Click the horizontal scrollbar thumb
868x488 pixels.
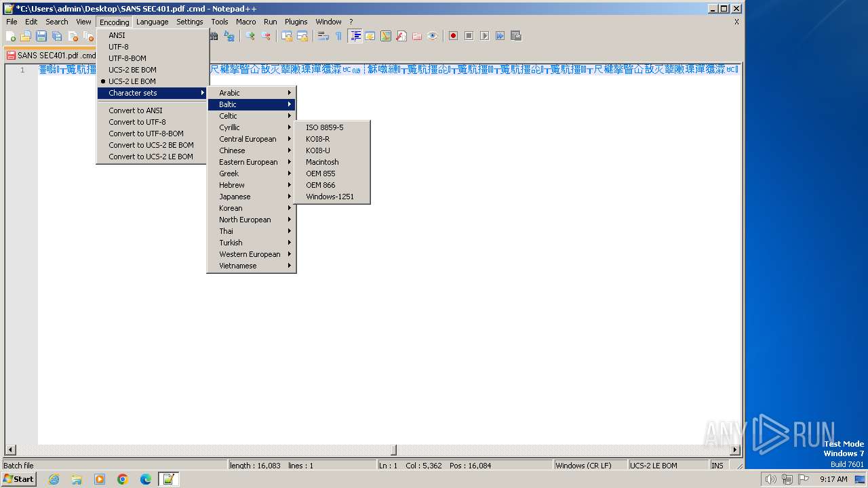click(393, 450)
